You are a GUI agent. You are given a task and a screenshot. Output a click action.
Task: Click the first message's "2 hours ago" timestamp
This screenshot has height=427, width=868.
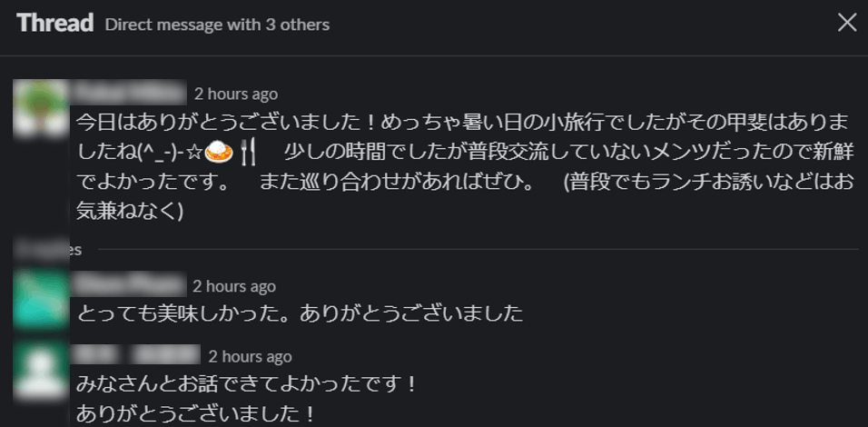(x=236, y=94)
